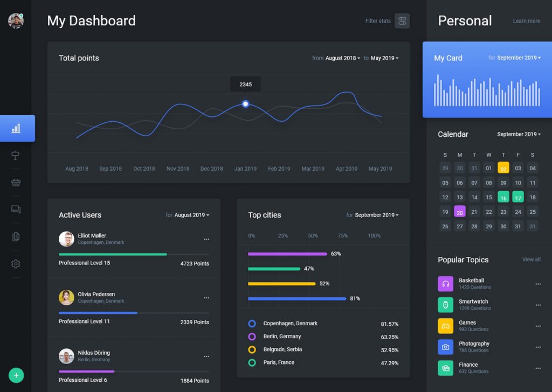Click View all in Popular Topics
Image resolution: width=552 pixels, height=392 pixels.
click(531, 260)
